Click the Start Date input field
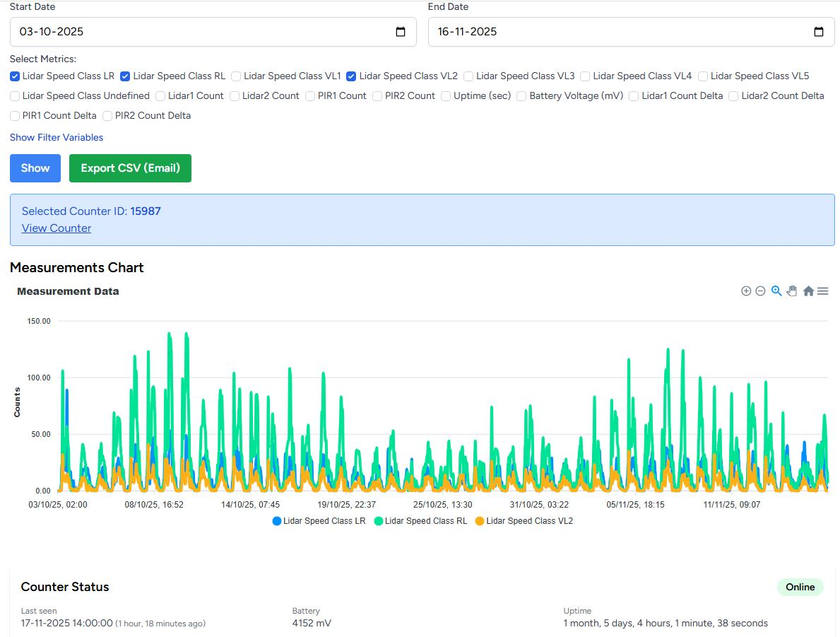The image size is (840, 637). 198,32
